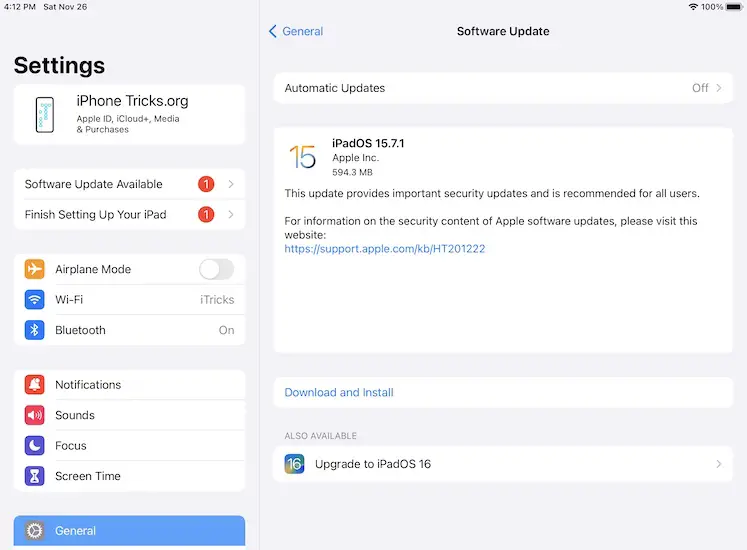Select the Wi-Fi settings icon
Image resolution: width=747 pixels, height=550 pixels.
pos(35,300)
